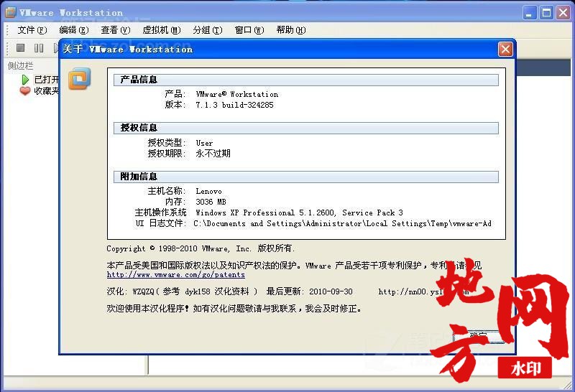Viewport: 575px width, 392px height.
Task: Click the license type value User
Action: pos(204,144)
